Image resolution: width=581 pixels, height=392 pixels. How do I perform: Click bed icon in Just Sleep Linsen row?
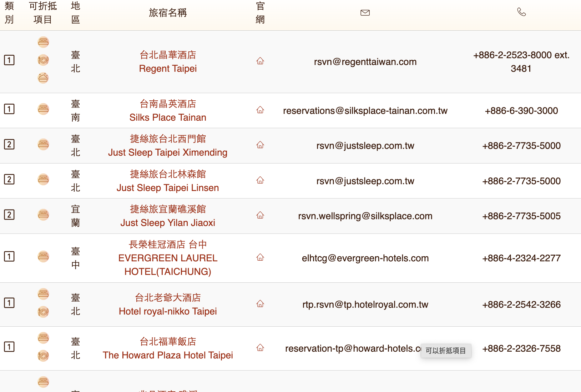tap(43, 179)
